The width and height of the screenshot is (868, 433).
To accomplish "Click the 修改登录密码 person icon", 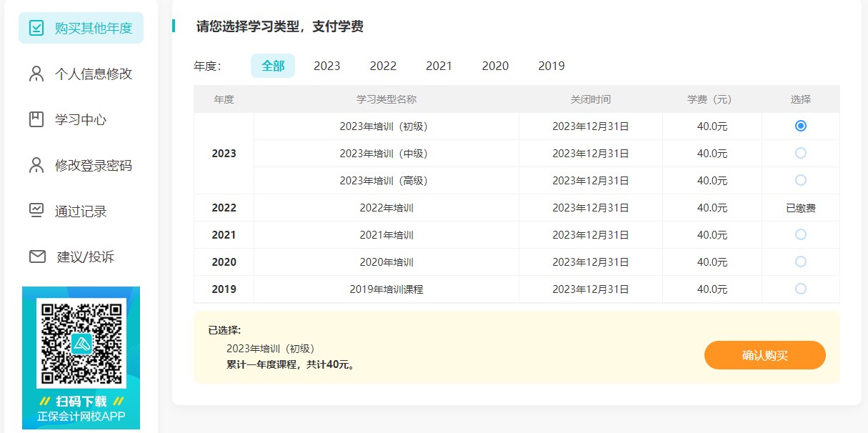I will pyautogui.click(x=36, y=165).
